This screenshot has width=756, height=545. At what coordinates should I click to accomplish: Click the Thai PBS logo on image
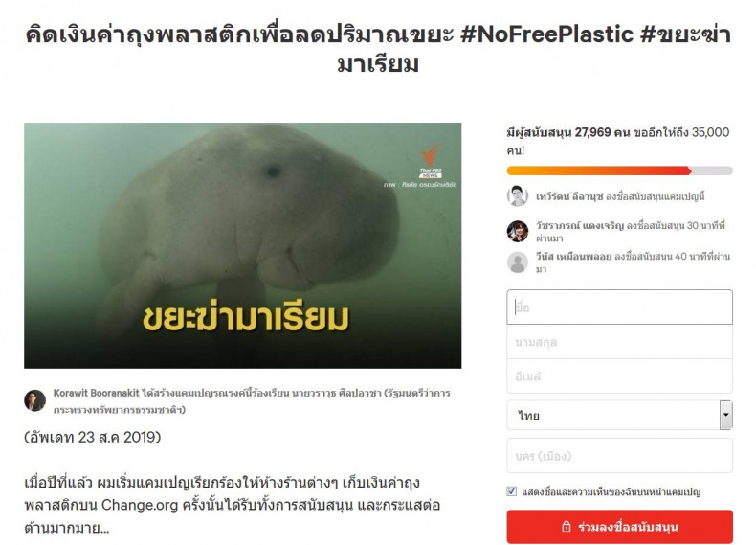431,161
